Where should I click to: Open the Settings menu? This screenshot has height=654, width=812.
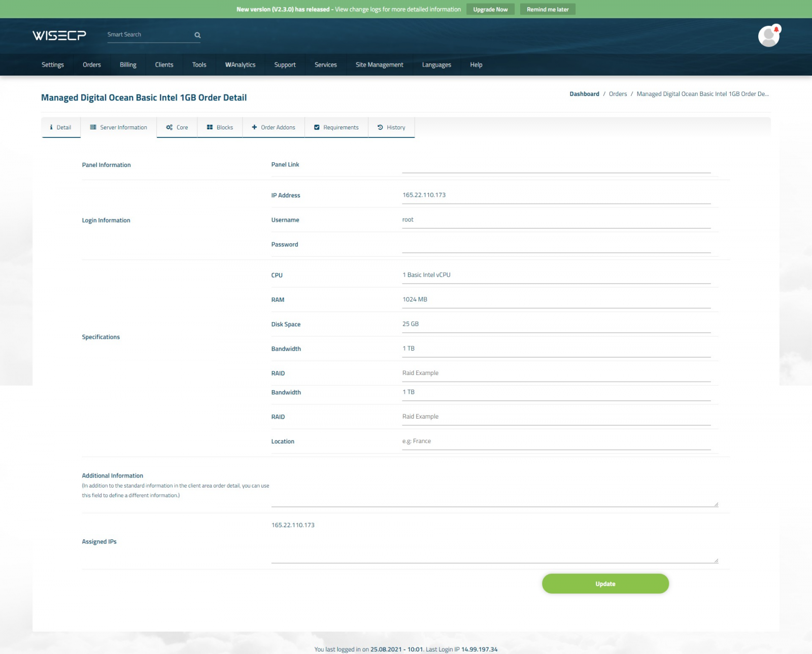(53, 65)
